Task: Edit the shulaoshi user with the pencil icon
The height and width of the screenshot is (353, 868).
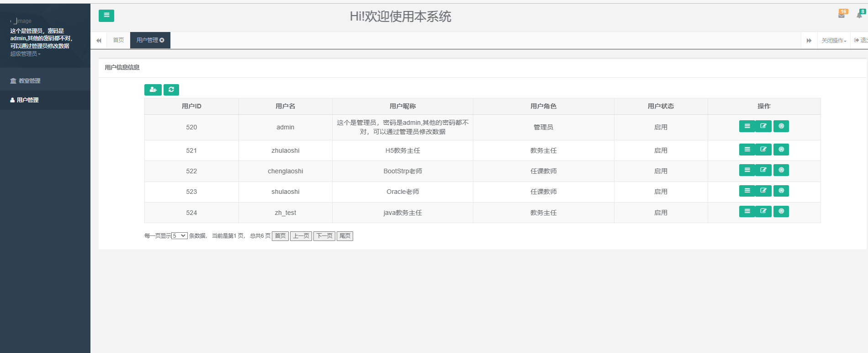Action: (x=763, y=191)
